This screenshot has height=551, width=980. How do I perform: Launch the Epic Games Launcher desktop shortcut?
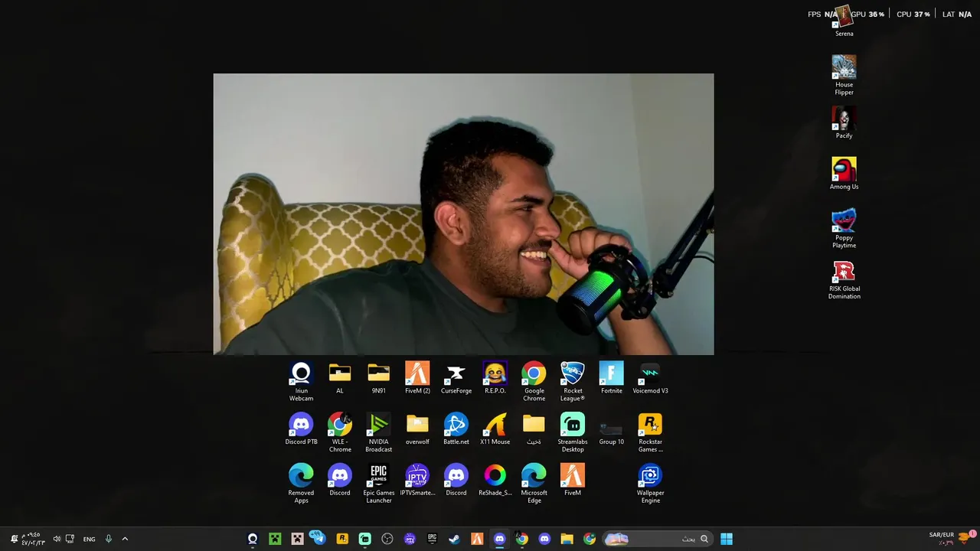pyautogui.click(x=378, y=484)
